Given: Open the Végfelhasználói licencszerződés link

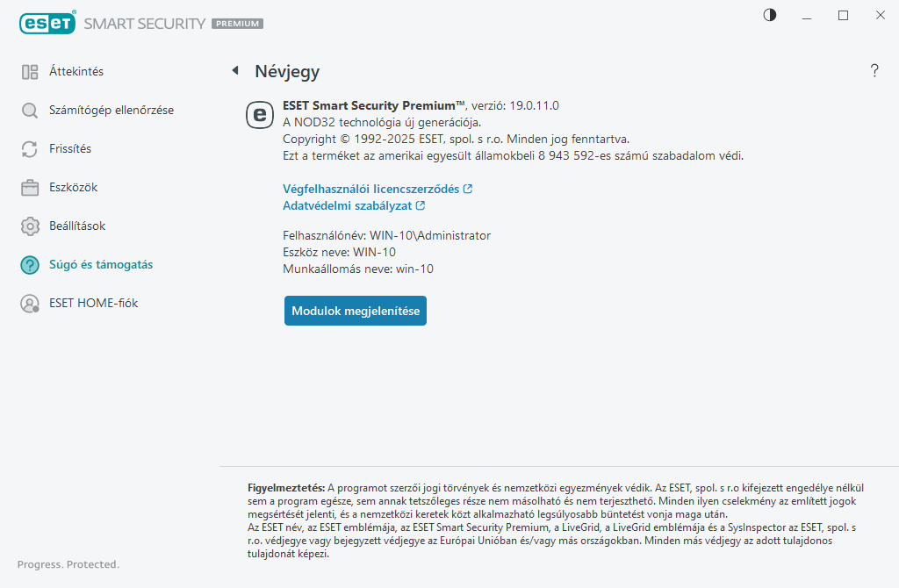Looking at the screenshot, I should [371, 189].
